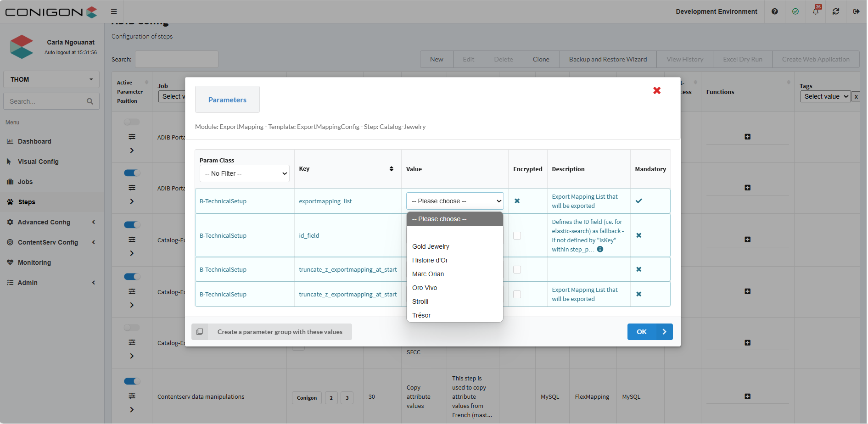Click the green status check icon in header

795,11
